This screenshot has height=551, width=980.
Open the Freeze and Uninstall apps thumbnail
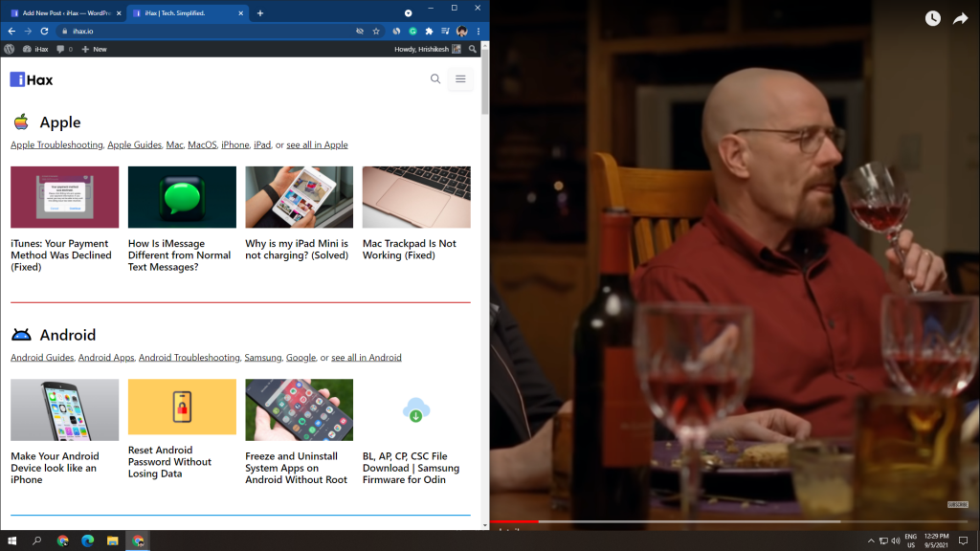300,409
